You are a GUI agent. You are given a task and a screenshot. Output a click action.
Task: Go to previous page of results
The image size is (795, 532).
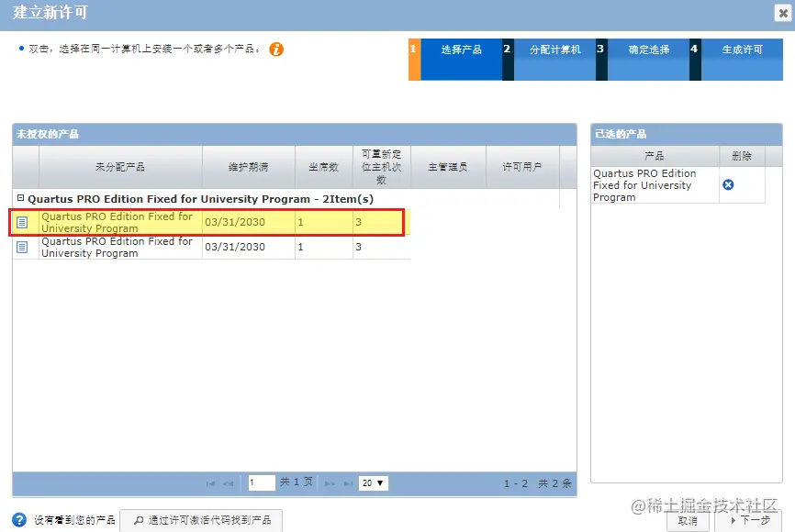pos(229,483)
